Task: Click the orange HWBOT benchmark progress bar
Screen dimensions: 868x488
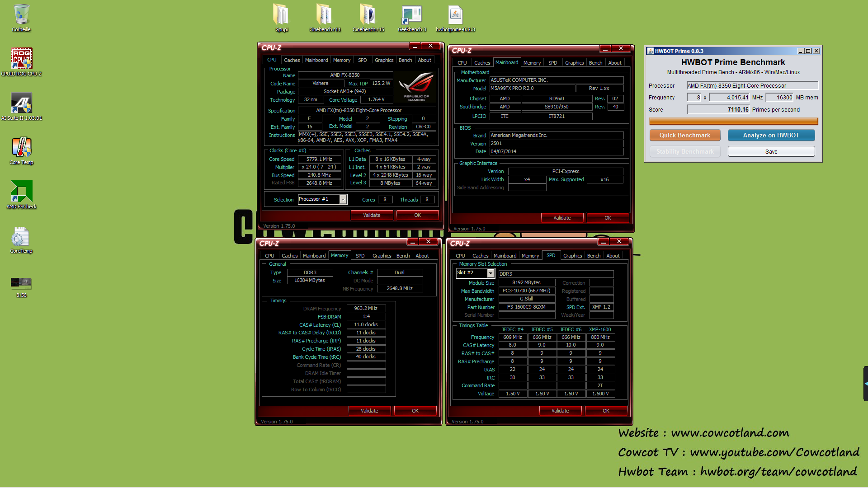Action: coord(733,121)
